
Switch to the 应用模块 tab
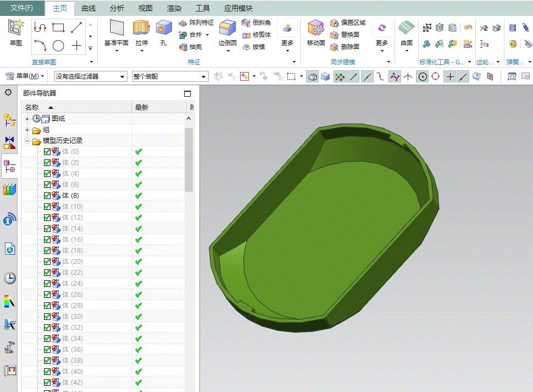[238, 8]
